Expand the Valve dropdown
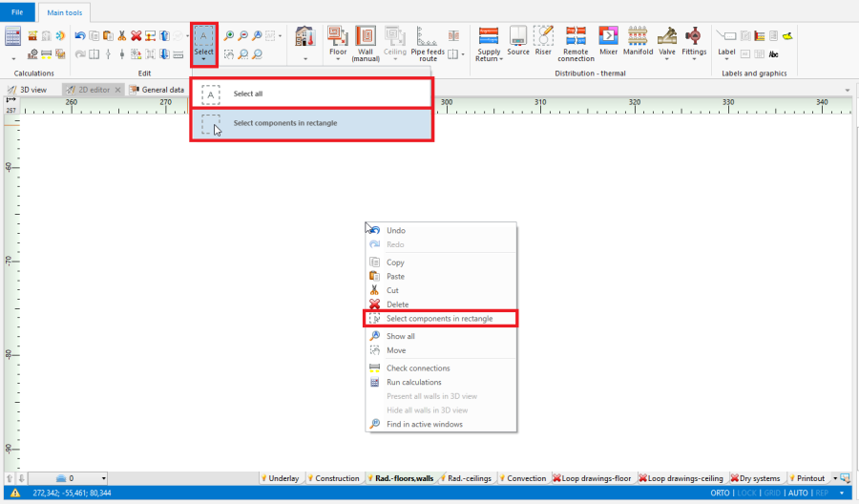This screenshot has width=859, height=504. click(x=667, y=59)
